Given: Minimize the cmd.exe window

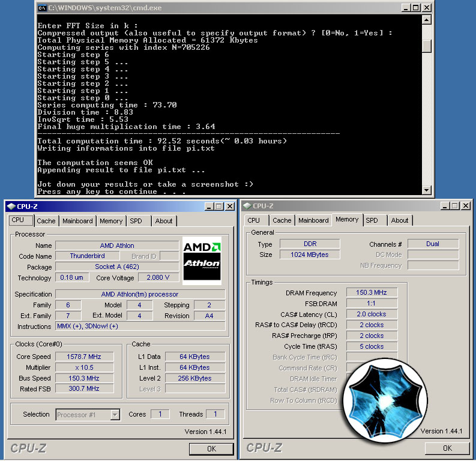Looking at the screenshot, I should (406, 8).
